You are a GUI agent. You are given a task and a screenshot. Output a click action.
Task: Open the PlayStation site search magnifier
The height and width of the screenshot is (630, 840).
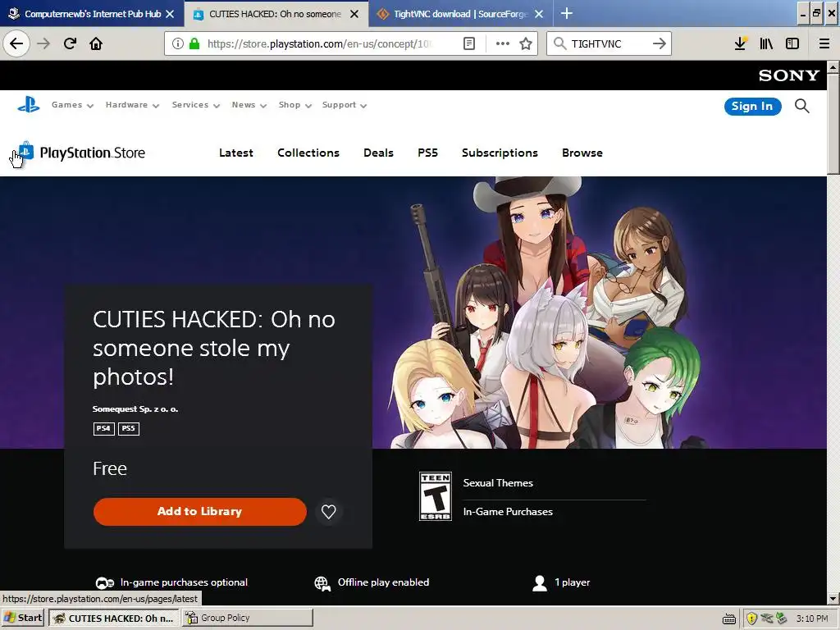[802, 106]
